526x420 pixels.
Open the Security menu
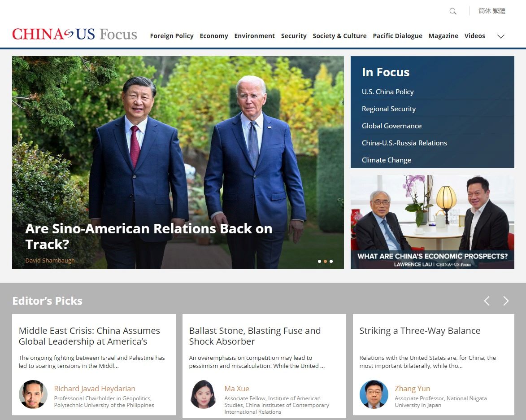tap(294, 36)
